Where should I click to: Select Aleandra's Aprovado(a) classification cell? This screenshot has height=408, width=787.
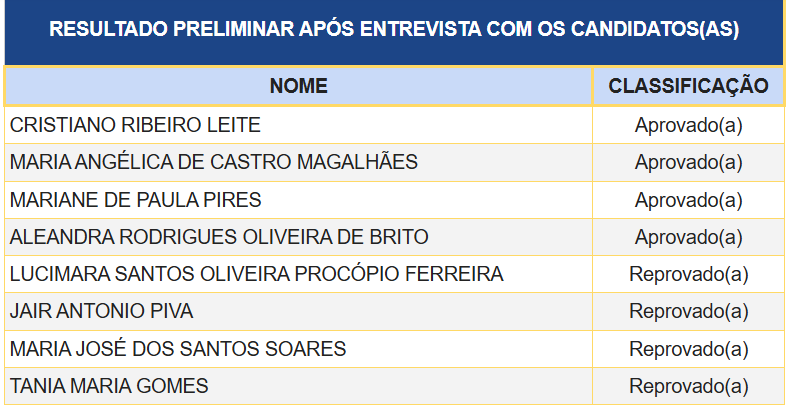688,238
